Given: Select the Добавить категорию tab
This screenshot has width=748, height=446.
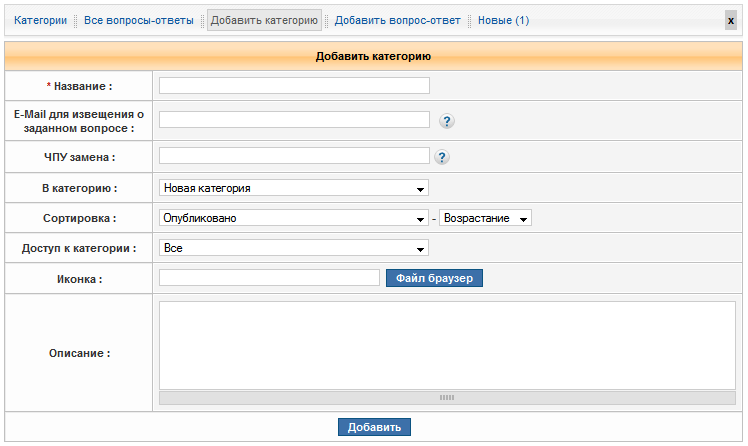Looking at the screenshot, I should [x=264, y=20].
